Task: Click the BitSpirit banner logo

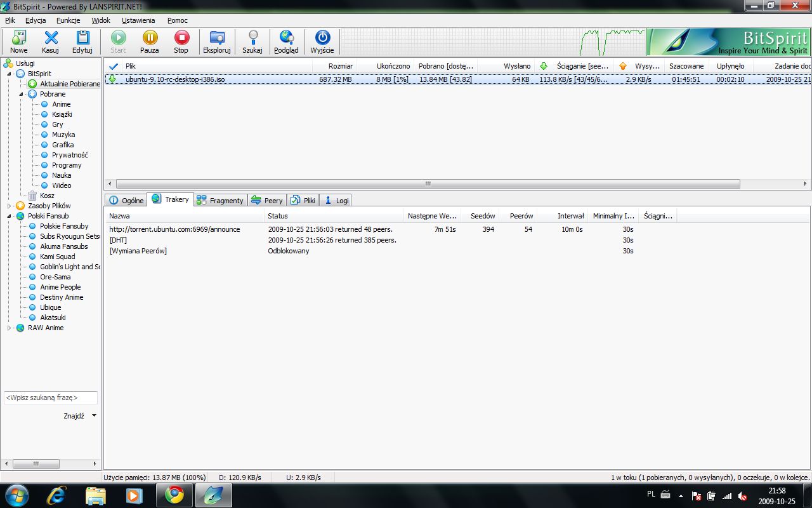Action: pos(729,42)
